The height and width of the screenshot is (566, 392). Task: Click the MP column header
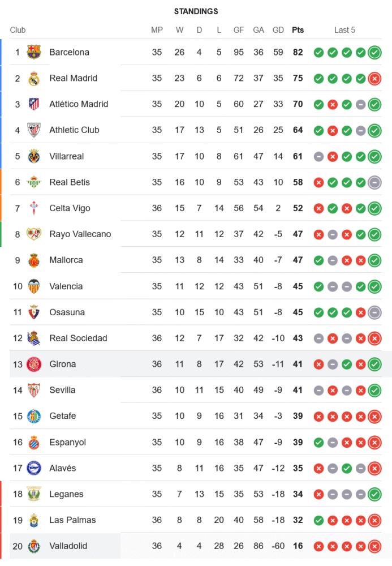click(x=157, y=30)
